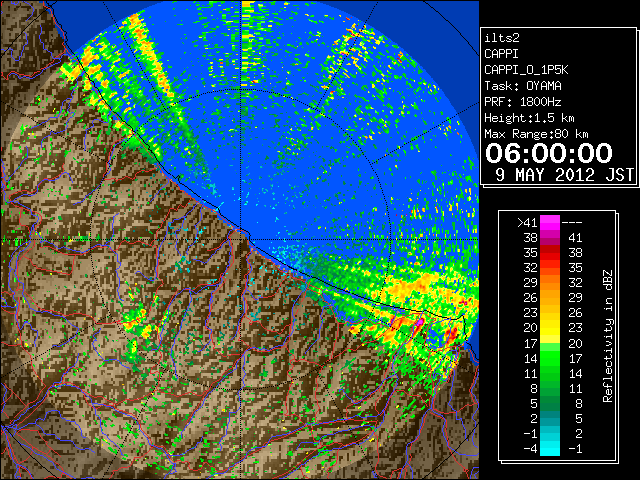Click the 'PRF: 1800Hz' value

[523, 102]
